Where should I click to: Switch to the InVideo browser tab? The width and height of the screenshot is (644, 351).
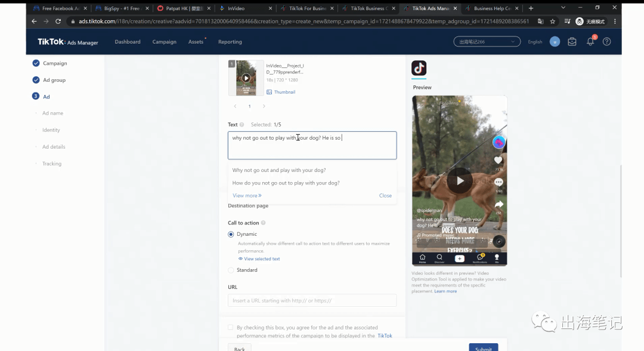(245, 8)
